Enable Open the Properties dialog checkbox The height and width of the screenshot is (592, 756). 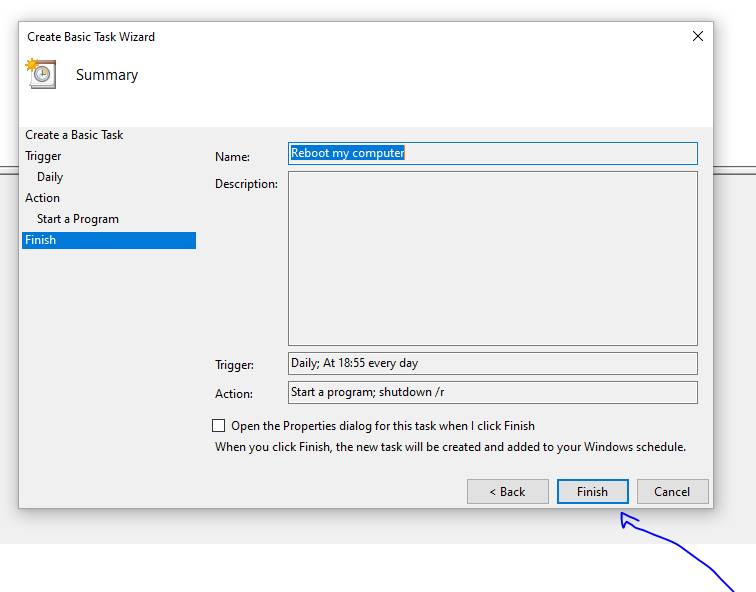218,426
